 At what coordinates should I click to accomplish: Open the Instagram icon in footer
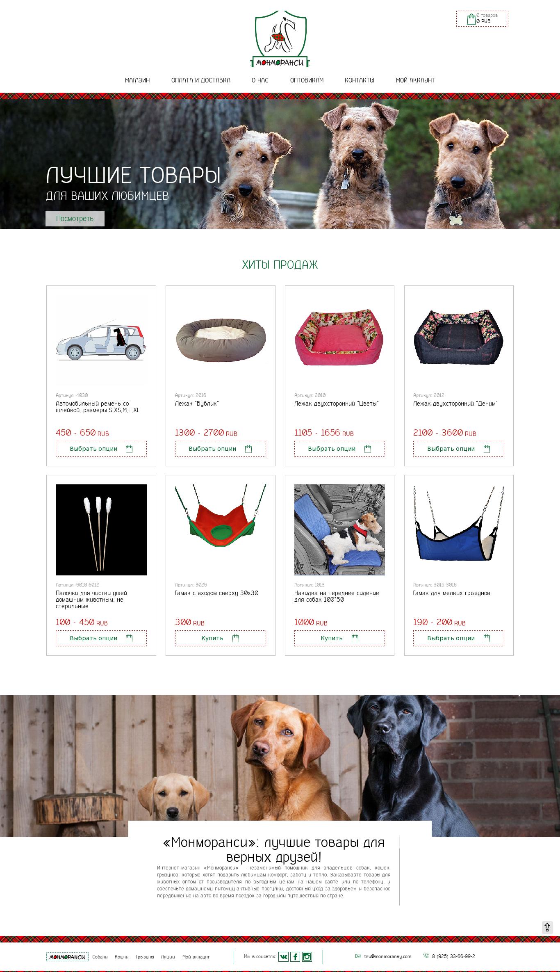pos(307,957)
